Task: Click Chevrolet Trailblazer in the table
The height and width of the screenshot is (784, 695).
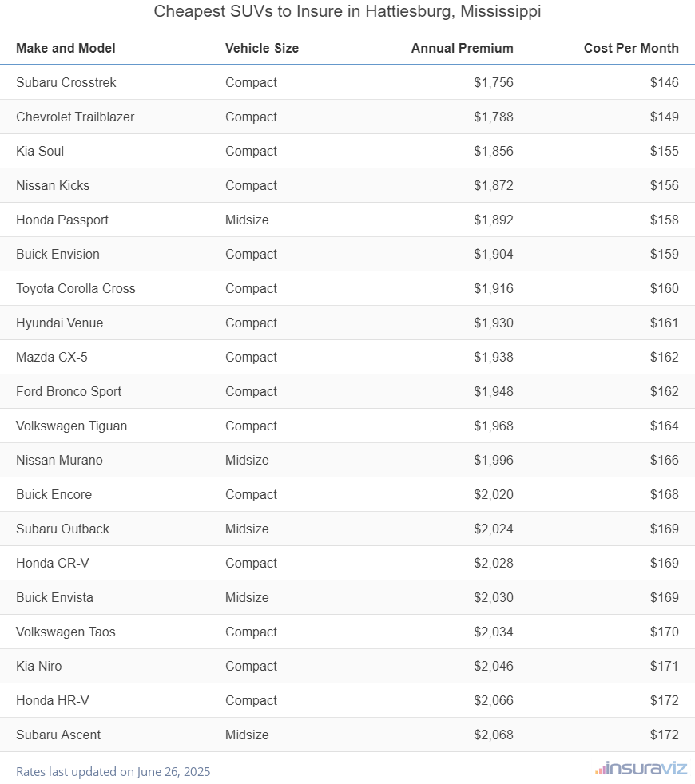Action: click(x=75, y=117)
